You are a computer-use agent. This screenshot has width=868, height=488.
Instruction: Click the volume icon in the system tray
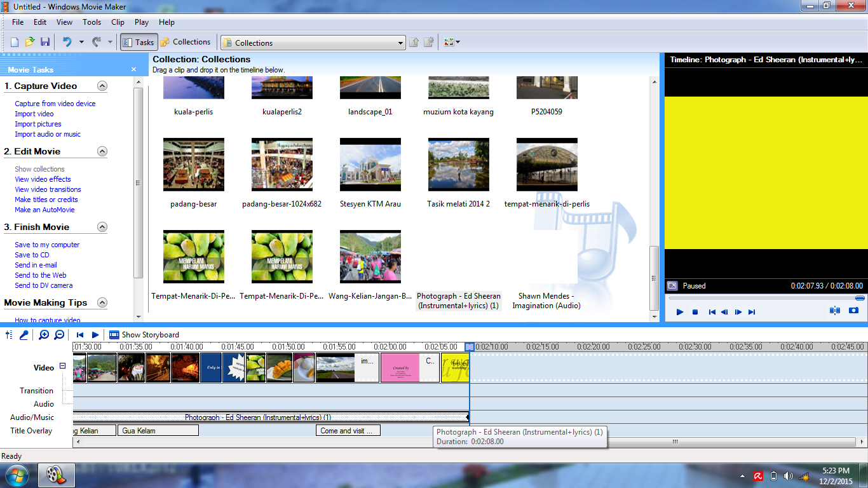pos(789,476)
